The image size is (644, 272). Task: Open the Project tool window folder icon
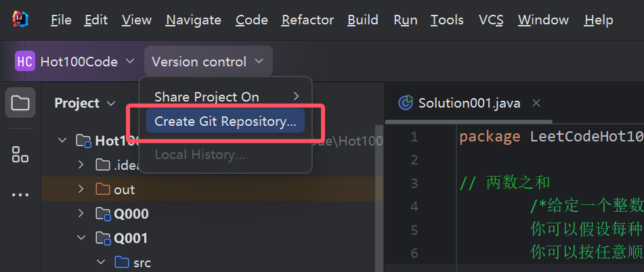pyautogui.click(x=20, y=103)
